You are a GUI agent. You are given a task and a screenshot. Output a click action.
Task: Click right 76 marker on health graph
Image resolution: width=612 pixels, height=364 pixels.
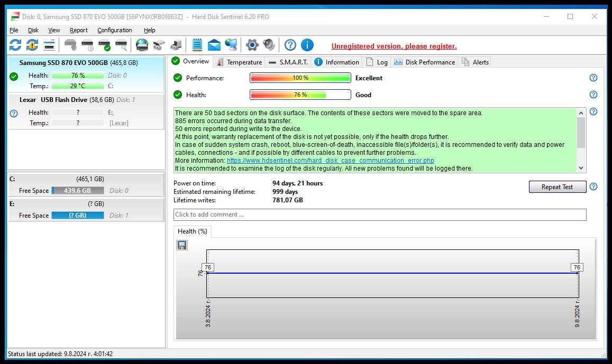577,267
